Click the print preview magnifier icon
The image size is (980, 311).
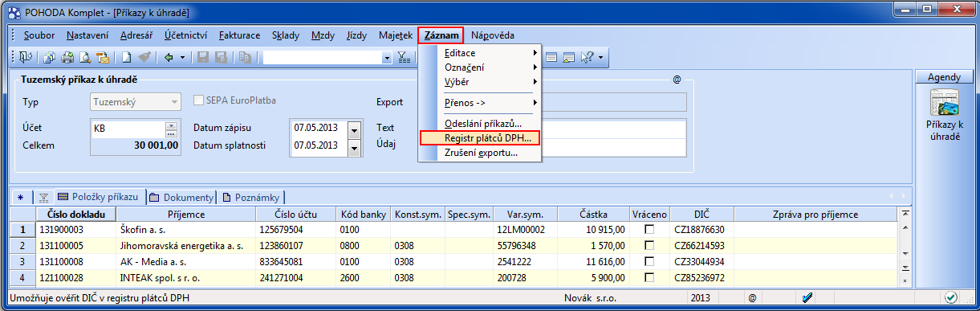(x=85, y=57)
